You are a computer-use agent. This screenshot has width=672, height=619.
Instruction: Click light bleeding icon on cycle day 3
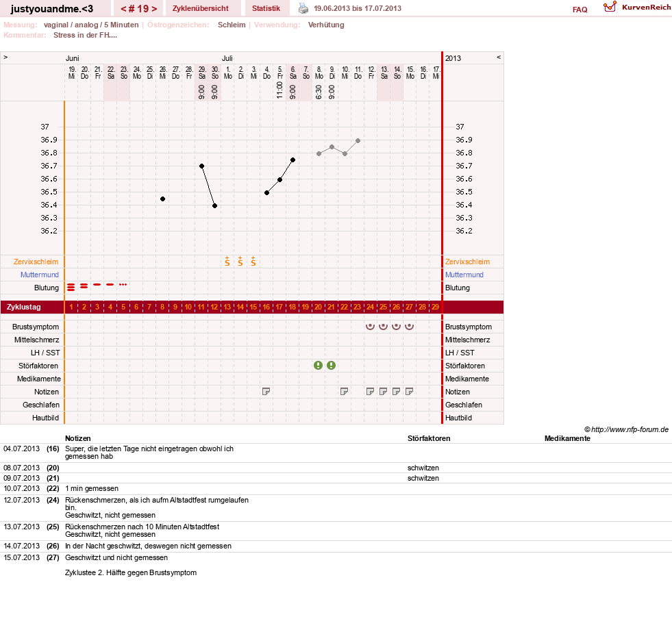[x=97, y=284]
